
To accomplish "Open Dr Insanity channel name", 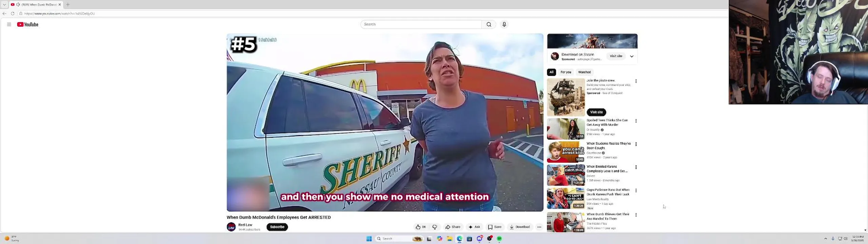I will (593, 130).
